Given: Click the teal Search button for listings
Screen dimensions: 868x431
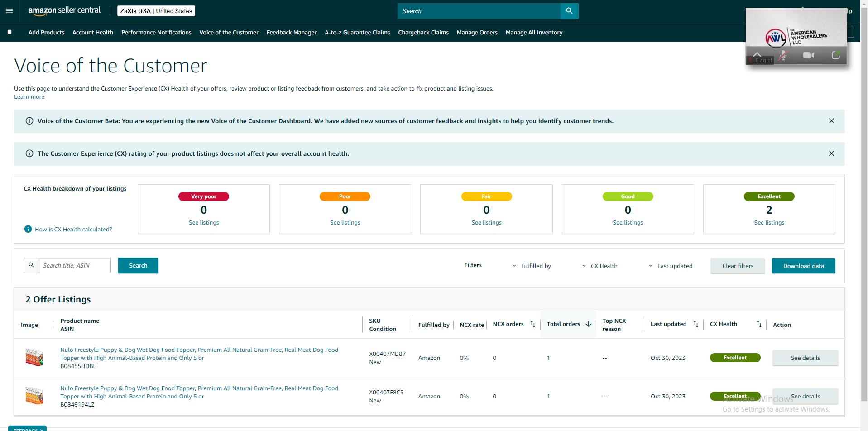Looking at the screenshot, I should (138, 265).
